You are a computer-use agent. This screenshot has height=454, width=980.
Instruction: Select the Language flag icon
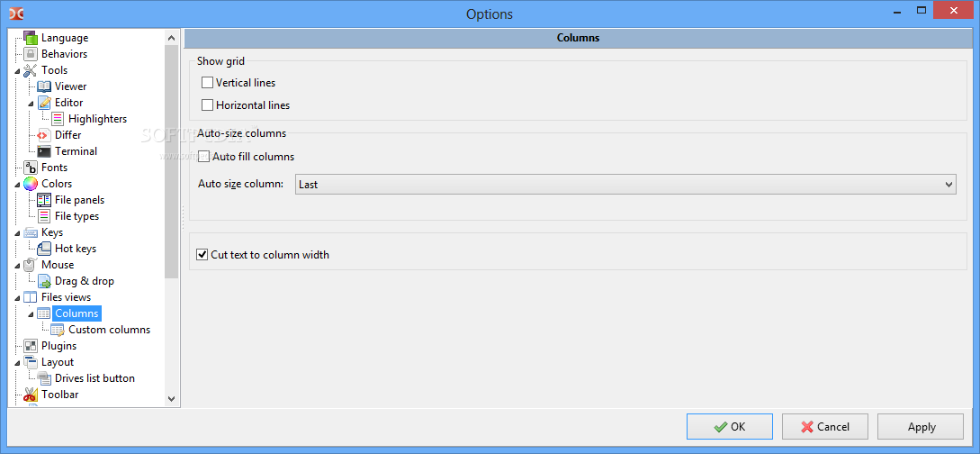click(31, 38)
